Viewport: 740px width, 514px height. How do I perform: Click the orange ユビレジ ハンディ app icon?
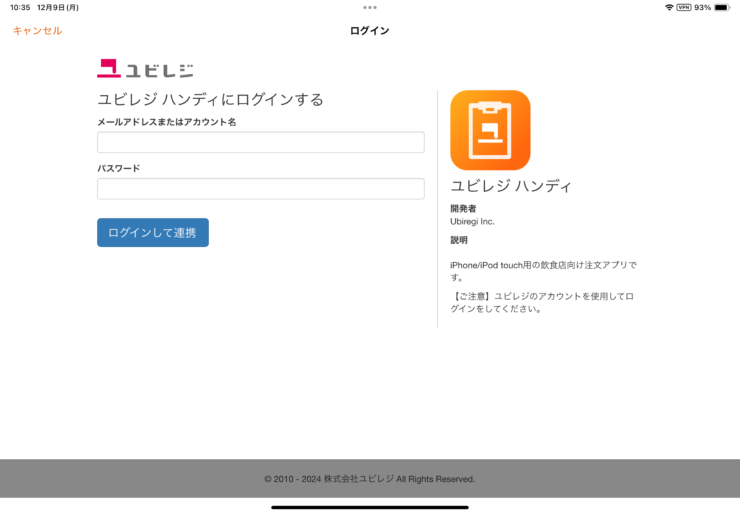point(490,130)
